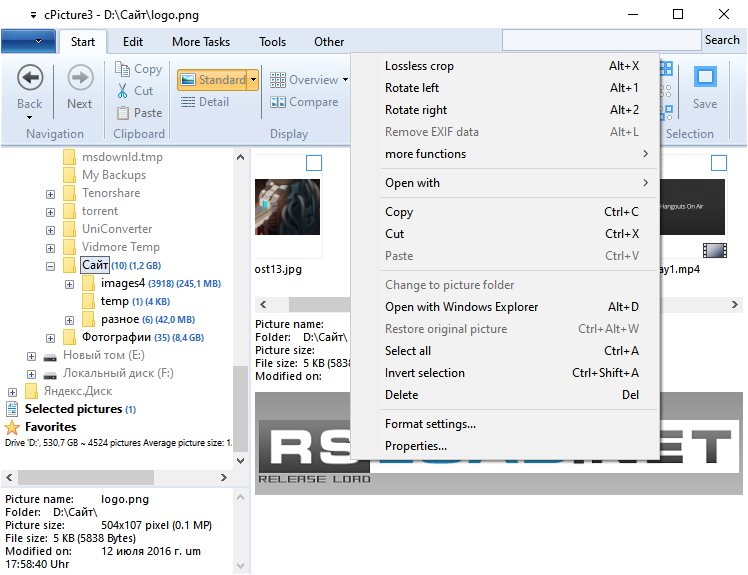Click the Back navigation arrow icon
The image size is (748, 575).
30,77
